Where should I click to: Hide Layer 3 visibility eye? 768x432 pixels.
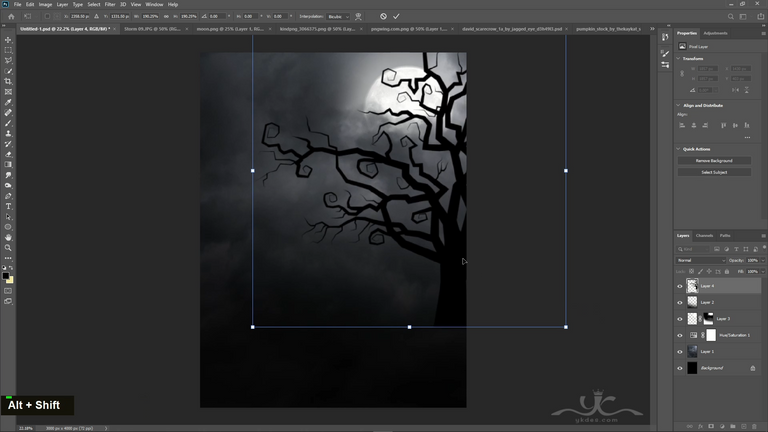(680, 319)
